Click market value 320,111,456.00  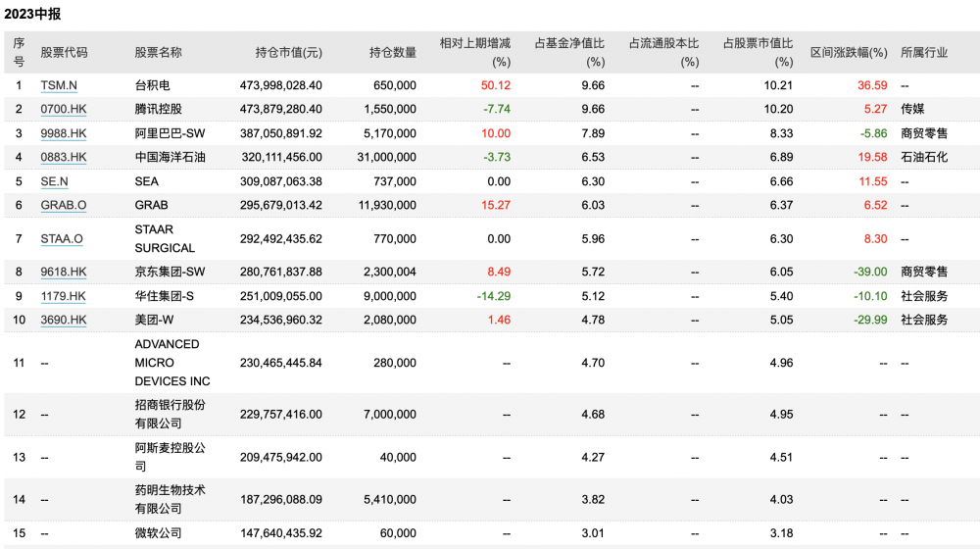click(282, 157)
